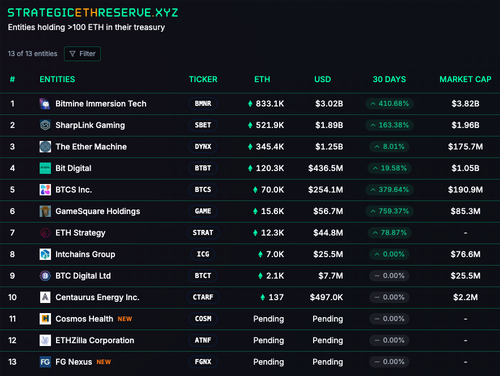This screenshot has height=376, width=500.
Task: Open the STRATEGICETHRESERVE.XYZ site title
Action: pos(93,13)
